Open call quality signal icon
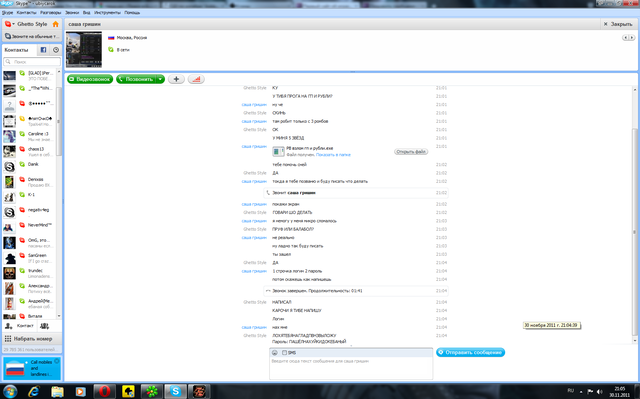The image size is (640, 399). pyautogui.click(x=196, y=79)
